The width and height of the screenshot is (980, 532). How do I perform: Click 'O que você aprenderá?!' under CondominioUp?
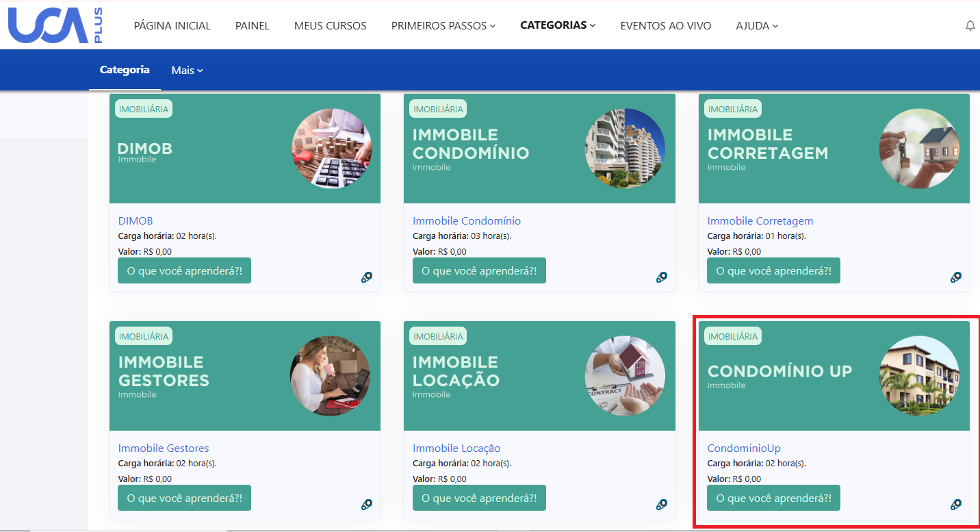pyautogui.click(x=773, y=498)
